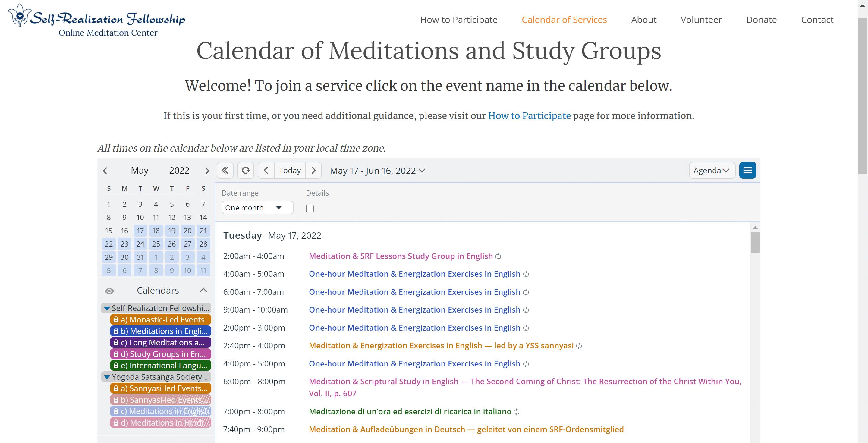This screenshot has width=868, height=443.
Task: Follow the How to Participate inline link
Action: [x=529, y=115]
